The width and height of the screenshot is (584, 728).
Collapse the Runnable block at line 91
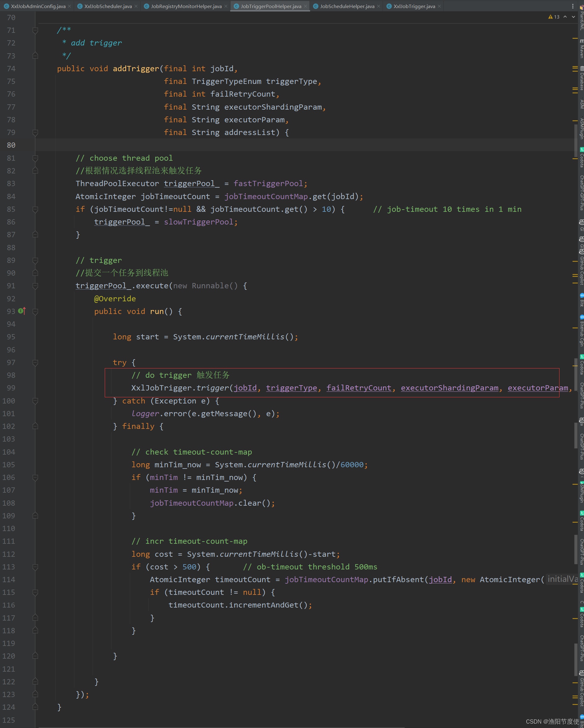coord(35,286)
